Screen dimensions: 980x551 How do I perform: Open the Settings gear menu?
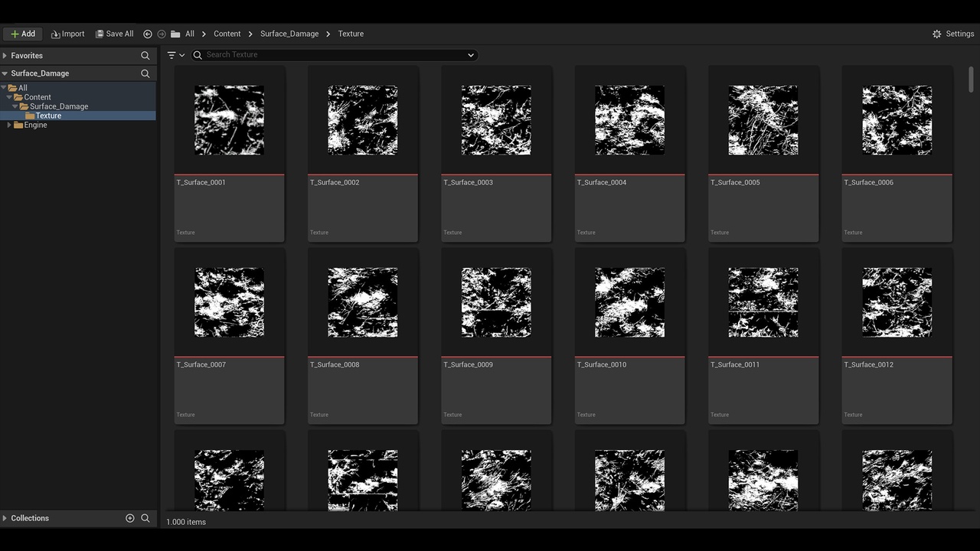tap(953, 34)
